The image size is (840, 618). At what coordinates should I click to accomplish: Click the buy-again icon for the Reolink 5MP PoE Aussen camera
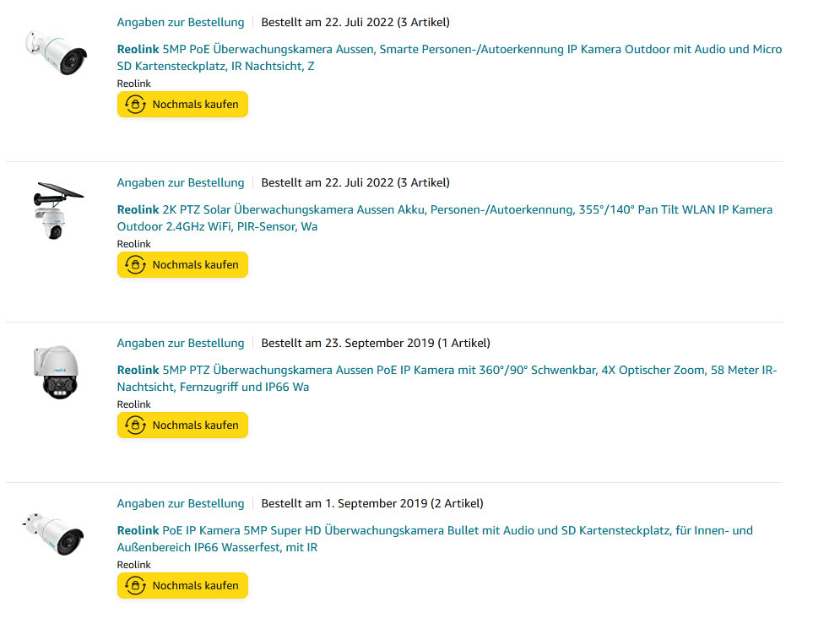point(135,105)
